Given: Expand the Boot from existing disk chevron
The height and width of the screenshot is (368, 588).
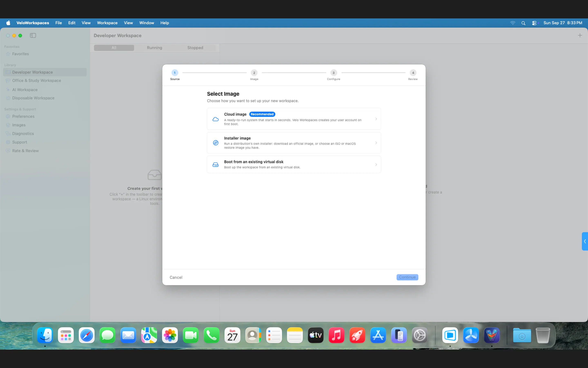Looking at the screenshot, I should 376,165.
